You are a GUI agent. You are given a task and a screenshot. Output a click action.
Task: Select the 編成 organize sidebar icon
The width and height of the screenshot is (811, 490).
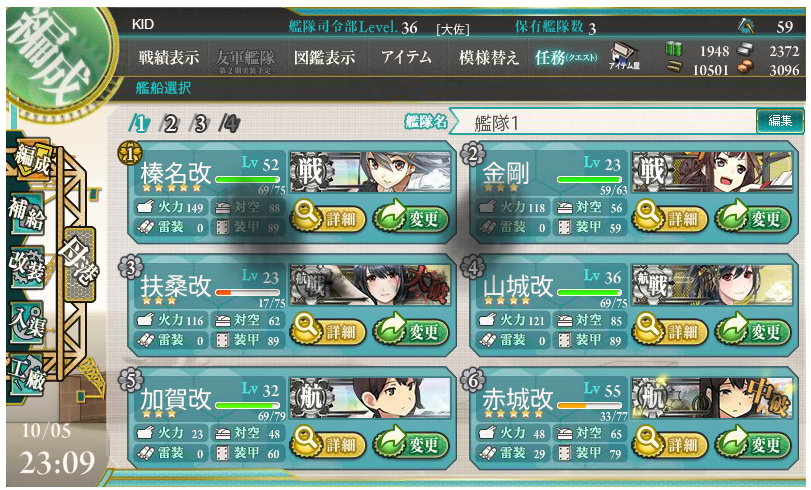point(32,158)
